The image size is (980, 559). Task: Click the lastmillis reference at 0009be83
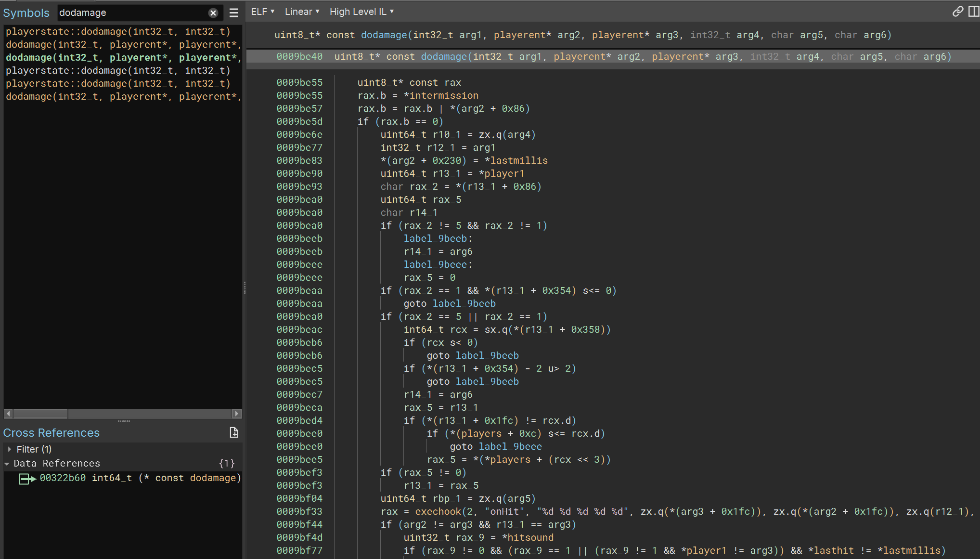[x=519, y=160]
